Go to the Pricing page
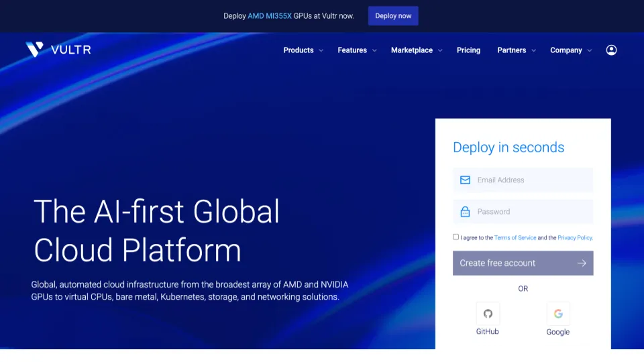 [x=468, y=50]
